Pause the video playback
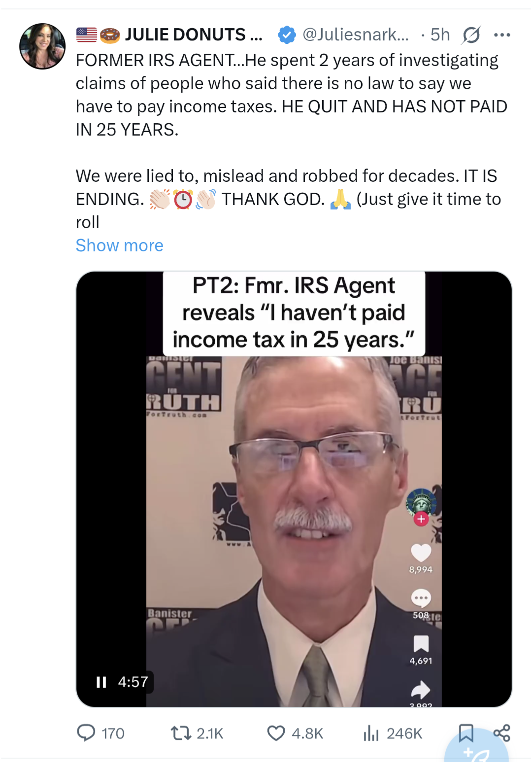 click(x=101, y=682)
